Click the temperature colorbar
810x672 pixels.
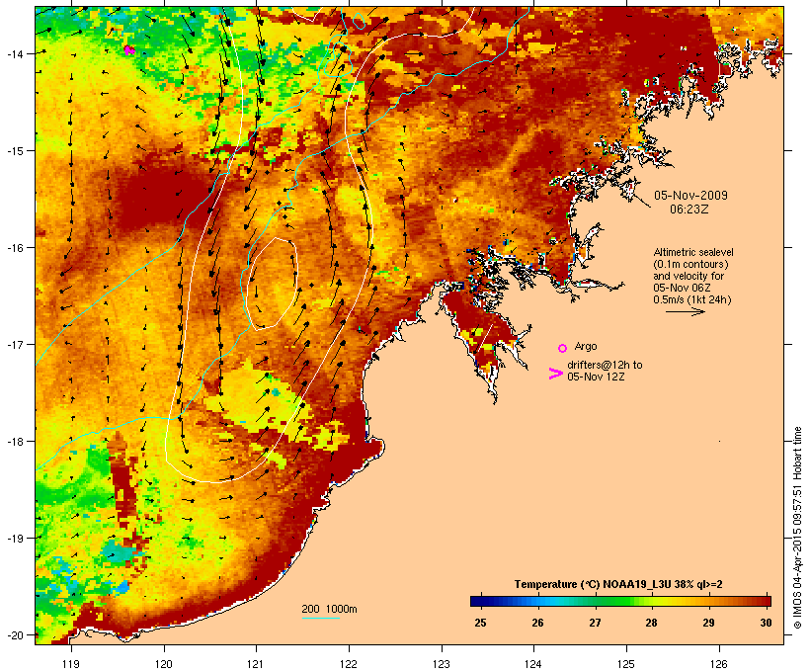coord(620,601)
